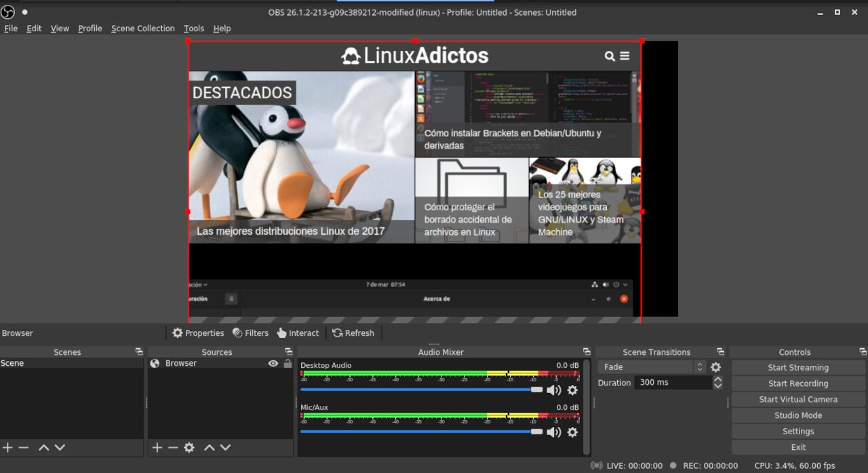Open the View menu
The width and height of the screenshot is (868, 473).
click(x=60, y=29)
